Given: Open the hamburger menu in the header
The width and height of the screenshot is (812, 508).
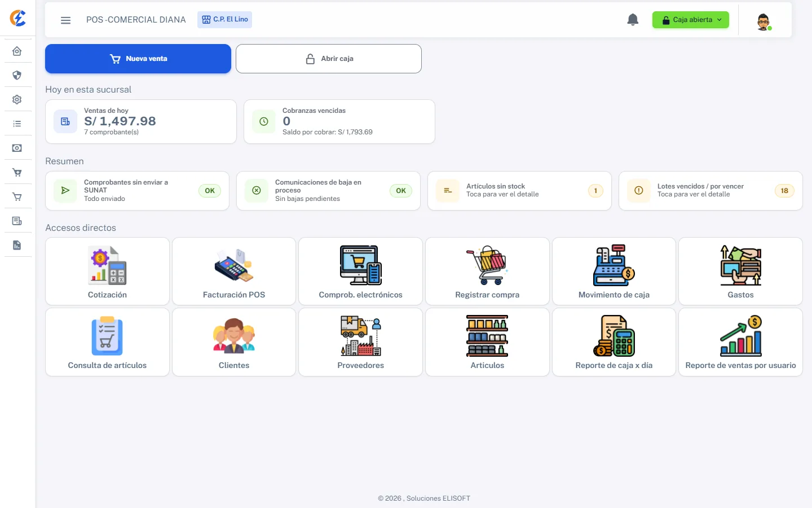Looking at the screenshot, I should 66,20.
